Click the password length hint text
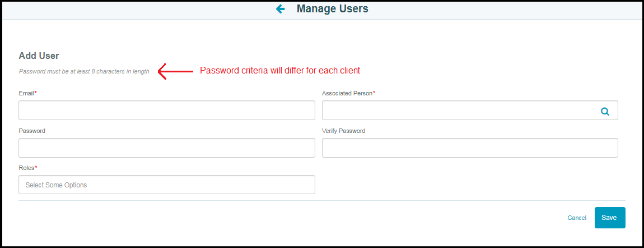 point(84,71)
